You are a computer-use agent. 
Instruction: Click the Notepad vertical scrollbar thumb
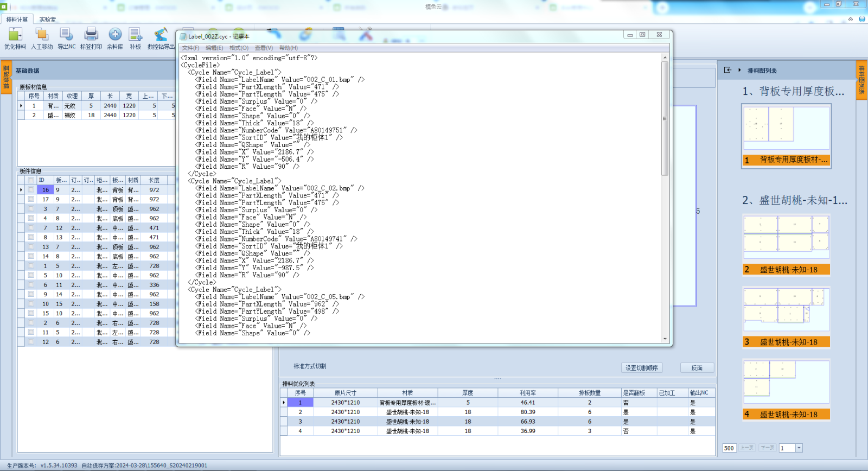(665, 118)
